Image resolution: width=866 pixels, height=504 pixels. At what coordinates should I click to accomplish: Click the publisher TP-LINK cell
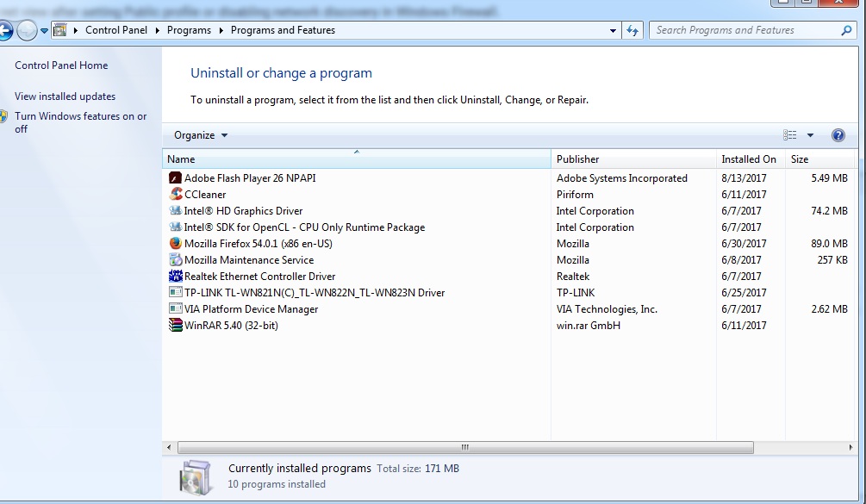576,293
